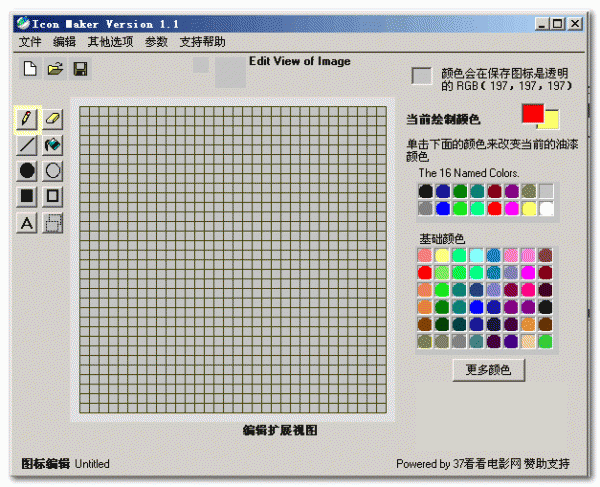Pick magenta in the 16 Named Colors
This screenshot has height=487, width=600.
(512, 208)
